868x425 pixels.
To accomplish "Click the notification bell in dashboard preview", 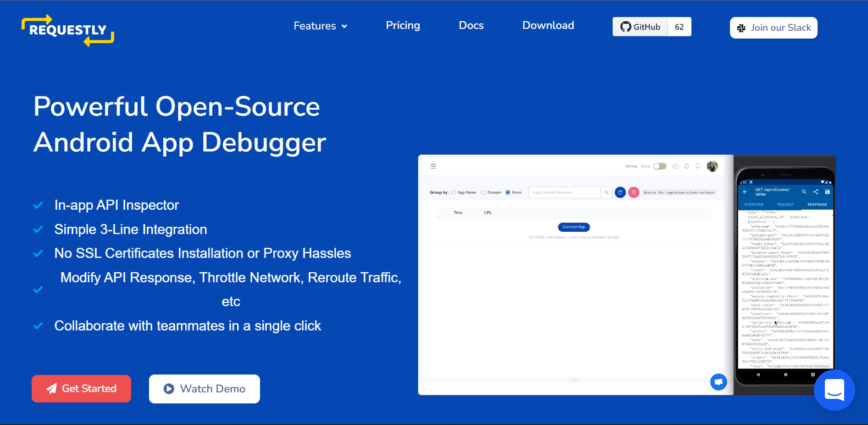I will [698, 166].
